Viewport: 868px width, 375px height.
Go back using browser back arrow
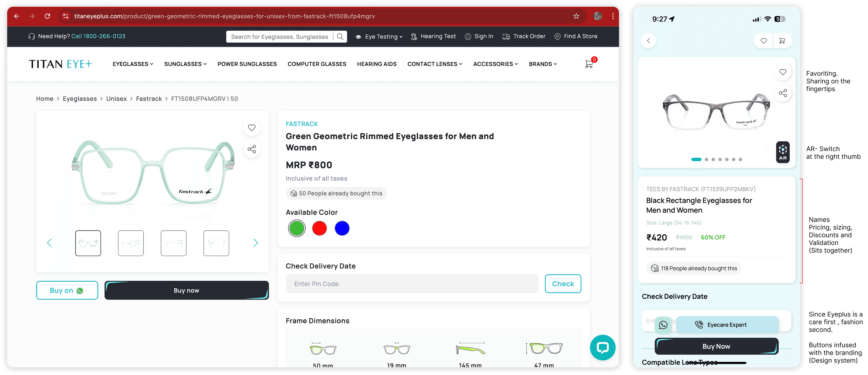tap(17, 16)
